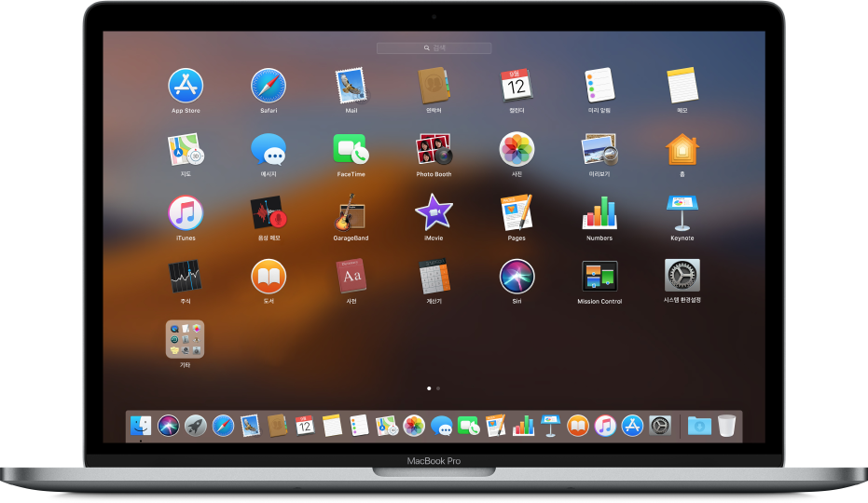The height and width of the screenshot is (503, 868).
Task: Activate Siri from the Dock
Action: [x=168, y=426]
